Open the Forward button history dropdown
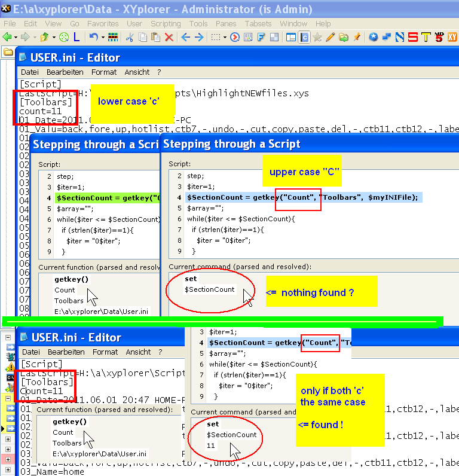The image size is (459, 476). tap(35, 38)
